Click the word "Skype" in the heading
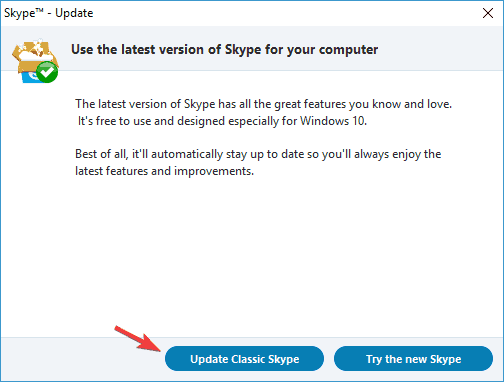This screenshot has height=382, width=504. click(x=243, y=50)
